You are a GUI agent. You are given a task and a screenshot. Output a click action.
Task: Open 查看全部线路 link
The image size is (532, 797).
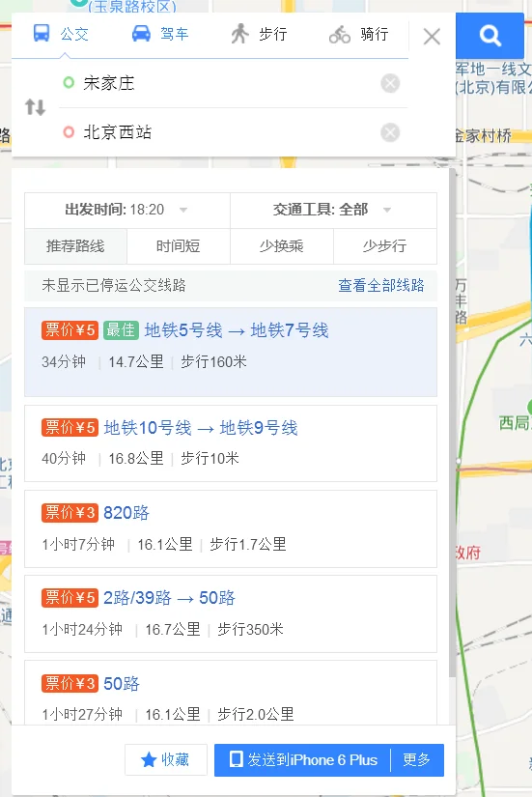coord(381,285)
